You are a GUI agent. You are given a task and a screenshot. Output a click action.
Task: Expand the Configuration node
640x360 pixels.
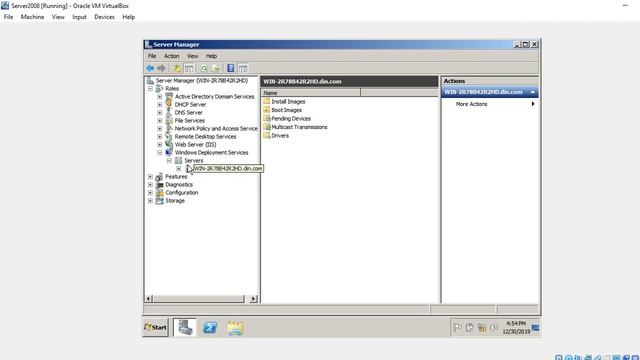coord(150,193)
